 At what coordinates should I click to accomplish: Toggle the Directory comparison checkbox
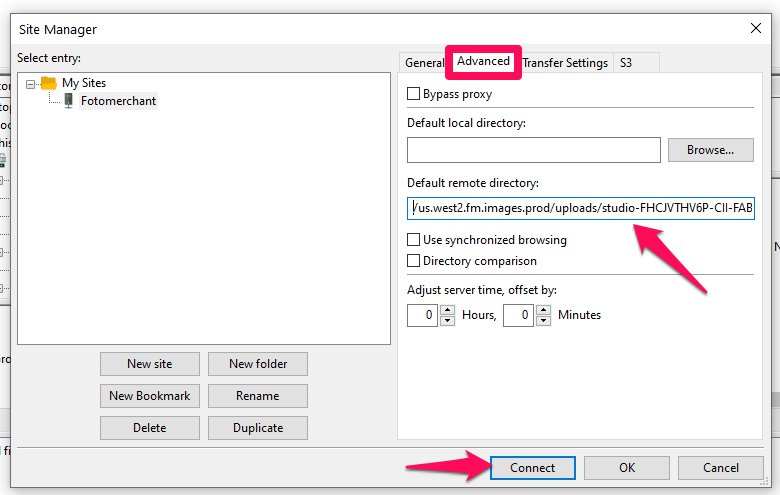413,261
